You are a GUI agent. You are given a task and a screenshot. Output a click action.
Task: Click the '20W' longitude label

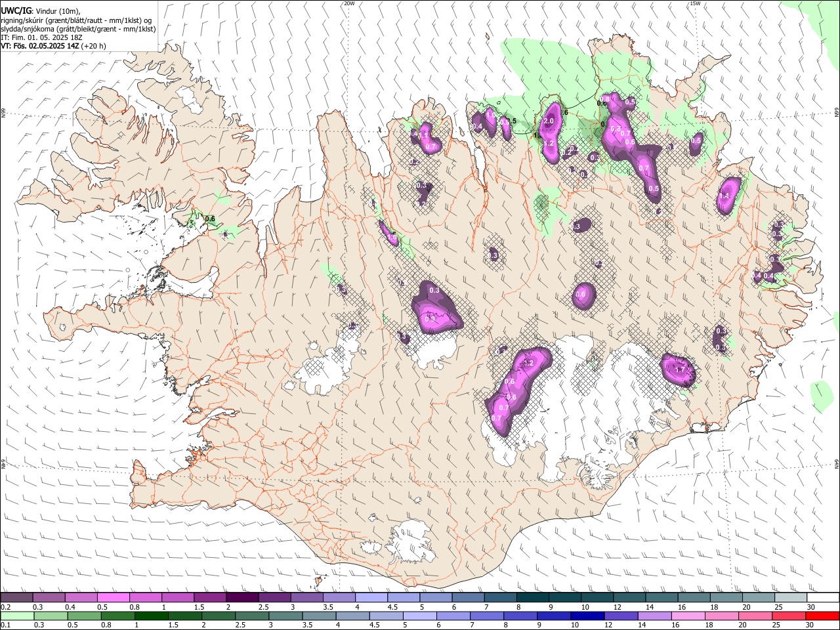pos(349,3)
